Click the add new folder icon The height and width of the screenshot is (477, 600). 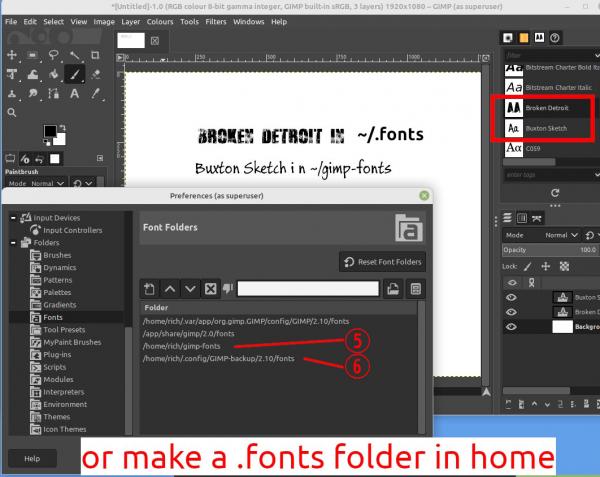(149, 289)
